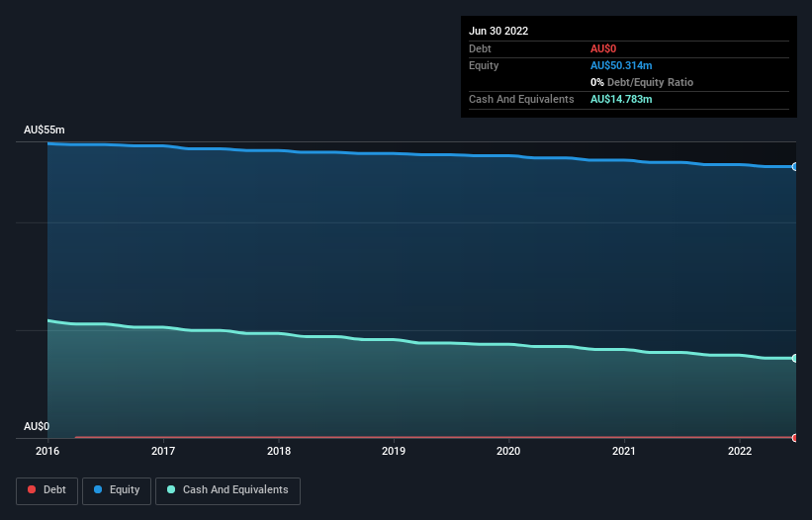Toggle Cash And Equivalents legend button

[227, 490]
